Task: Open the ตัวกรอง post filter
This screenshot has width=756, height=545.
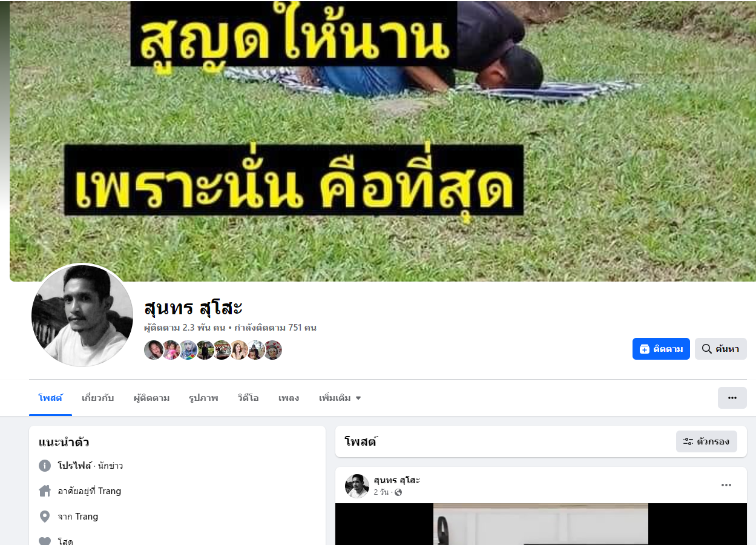Action: pyautogui.click(x=706, y=441)
